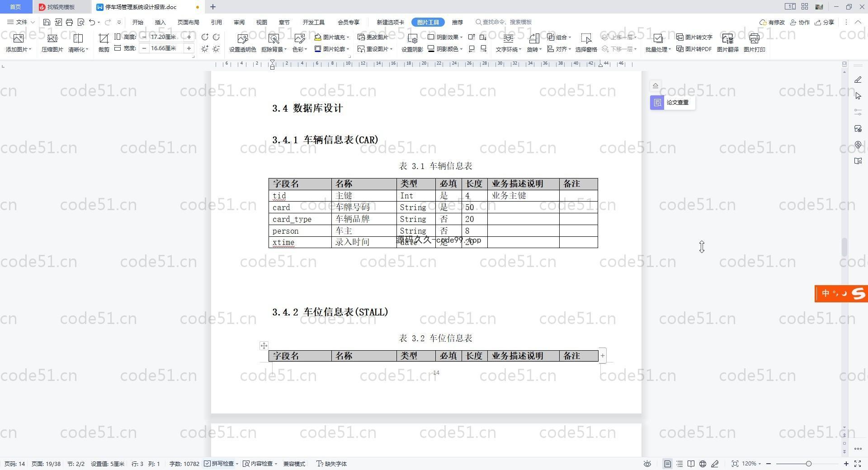Image resolution: width=868 pixels, height=470 pixels.
Task: Toggle eye protection mode icon
Action: pyautogui.click(x=647, y=464)
